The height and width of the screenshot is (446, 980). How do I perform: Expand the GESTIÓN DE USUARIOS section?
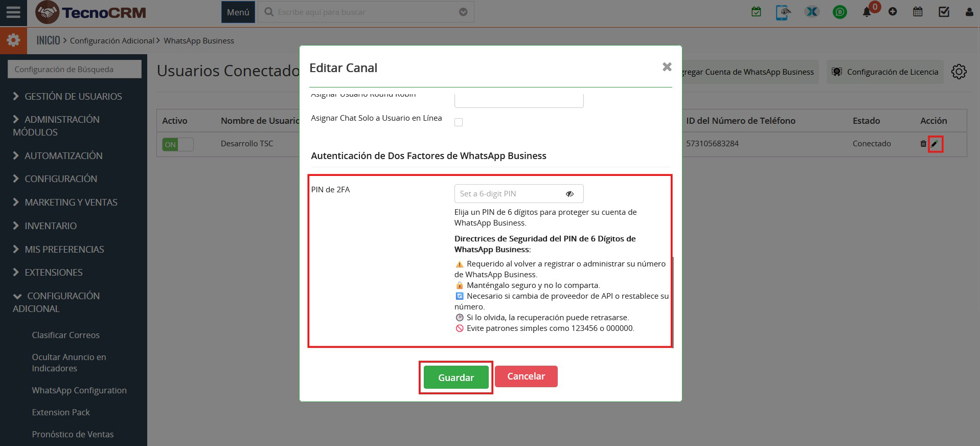click(73, 96)
